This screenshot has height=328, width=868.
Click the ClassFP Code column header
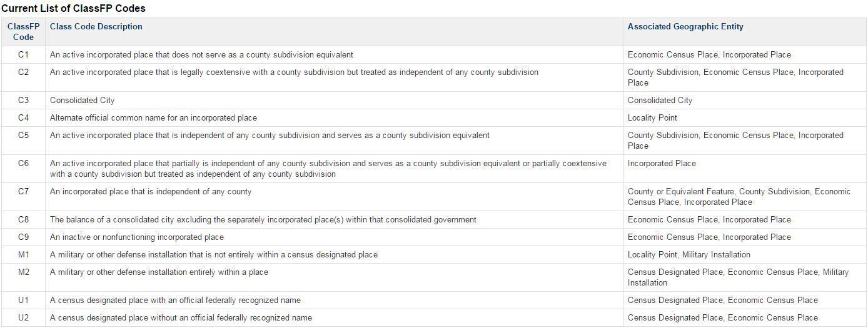coord(23,32)
